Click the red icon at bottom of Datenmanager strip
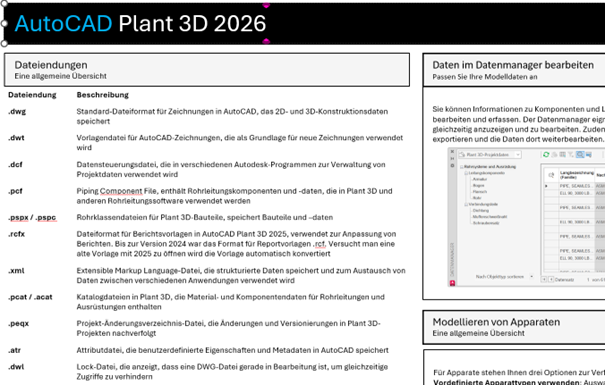The width and height of the screenshot is (605, 385). click(x=452, y=283)
